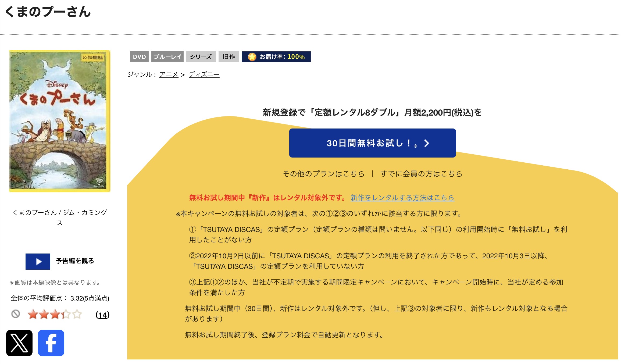The width and height of the screenshot is (621, 364).
Task: Click 予告編を観る text link
Action: pyautogui.click(x=75, y=261)
